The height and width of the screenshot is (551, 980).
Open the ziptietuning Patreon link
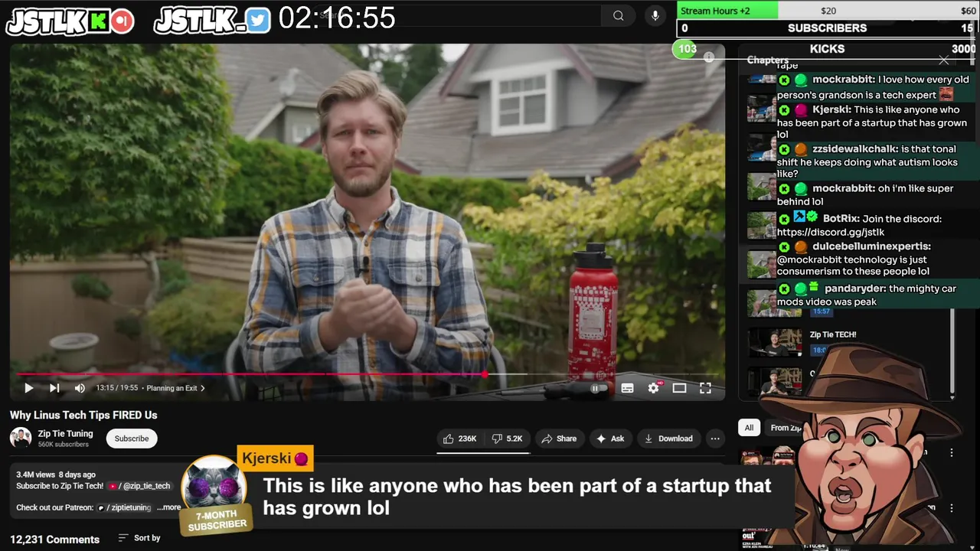coord(124,507)
